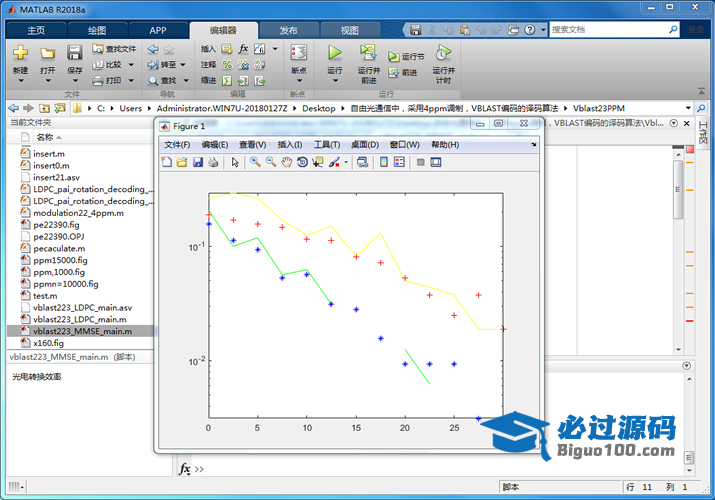Toggle the Edit Plot arrow tool
The image size is (715, 500).
235,162
